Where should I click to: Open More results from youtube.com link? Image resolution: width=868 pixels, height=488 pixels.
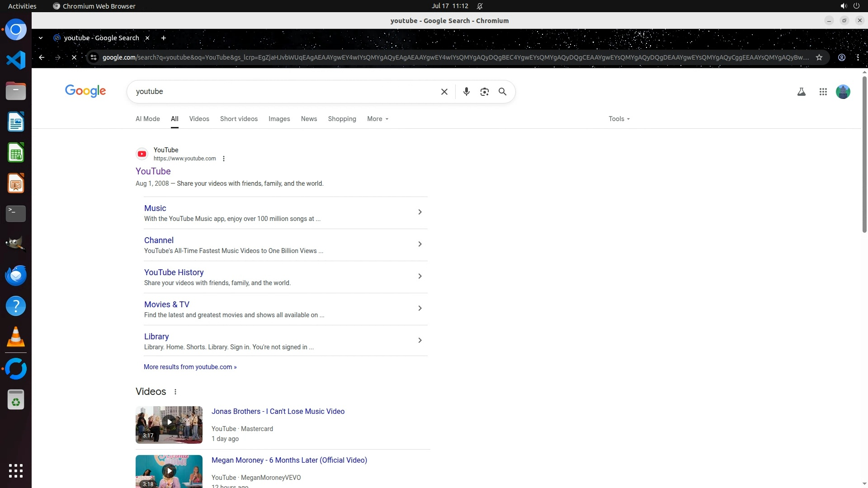[190, 367]
